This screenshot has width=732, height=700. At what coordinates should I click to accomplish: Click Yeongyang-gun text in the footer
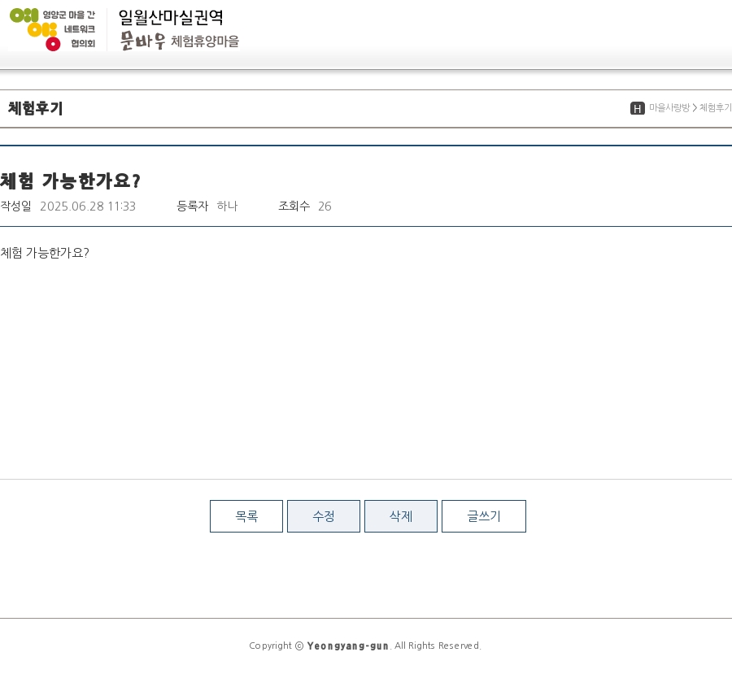[348, 646]
